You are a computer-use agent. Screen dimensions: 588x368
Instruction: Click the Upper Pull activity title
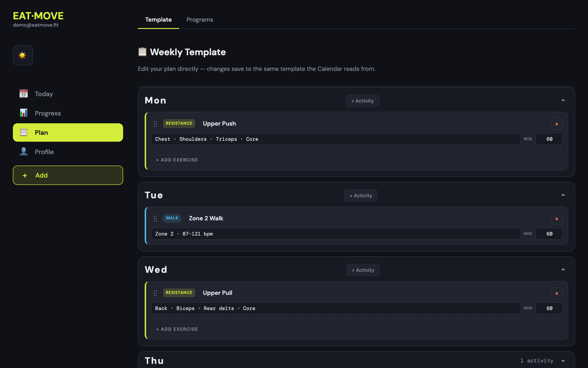pyautogui.click(x=218, y=293)
